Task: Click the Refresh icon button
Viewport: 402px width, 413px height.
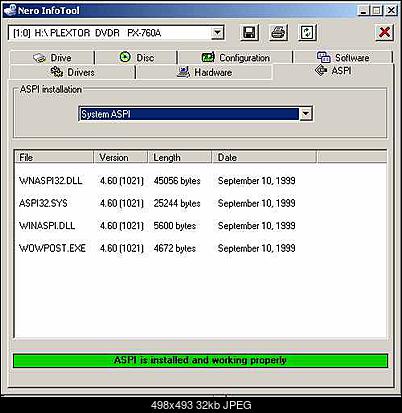Action: pyautogui.click(x=307, y=32)
